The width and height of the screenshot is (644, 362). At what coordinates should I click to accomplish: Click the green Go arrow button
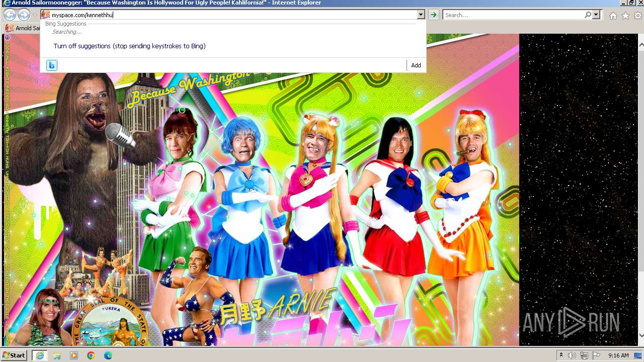[x=434, y=15]
